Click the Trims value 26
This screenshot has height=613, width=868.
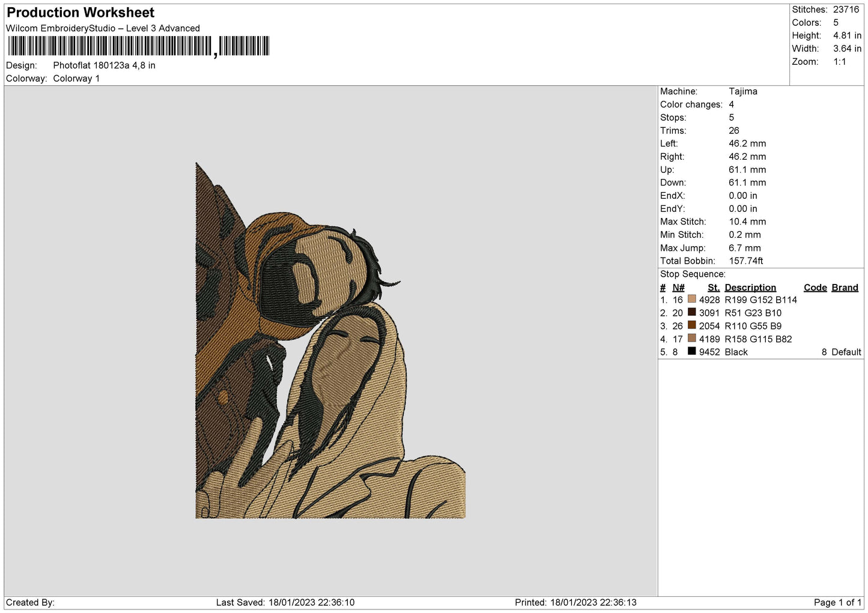click(733, 131)
